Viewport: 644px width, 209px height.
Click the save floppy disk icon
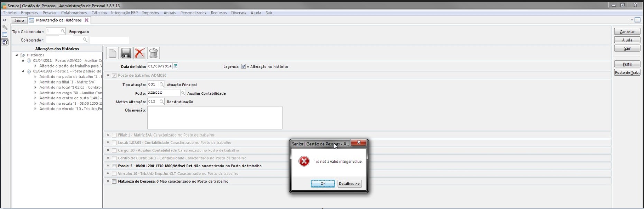[x=126, y=53]
